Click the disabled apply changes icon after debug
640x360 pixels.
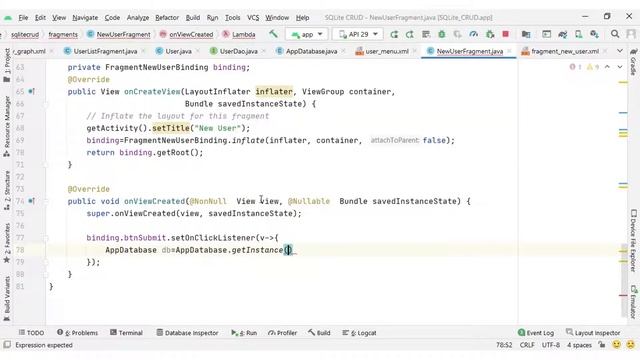tap(458, 34)
